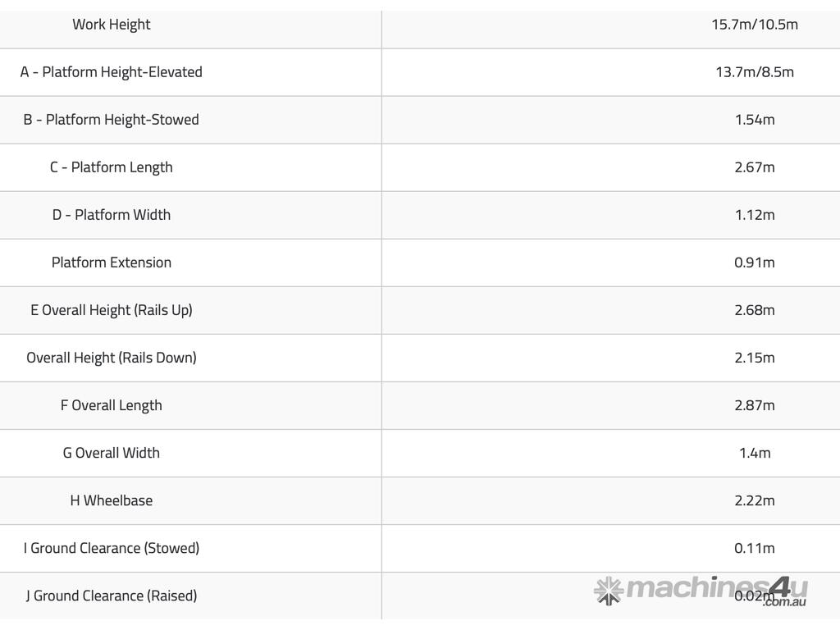Click the 2.67m platform length value
The width and height of the screenshot is (840, 630).
755,167
